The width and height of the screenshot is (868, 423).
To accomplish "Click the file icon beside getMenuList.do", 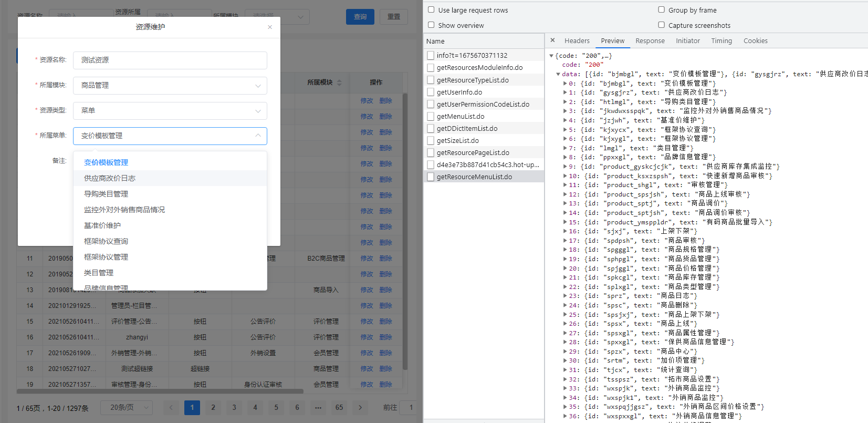I will [431, 116].
